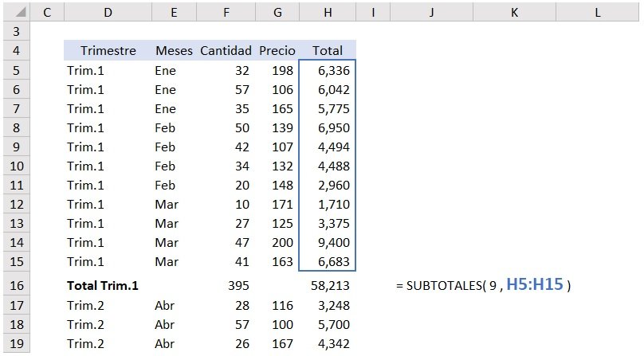
Task: Click the SUBTOTALES formula text
Action: click(483, 285)
